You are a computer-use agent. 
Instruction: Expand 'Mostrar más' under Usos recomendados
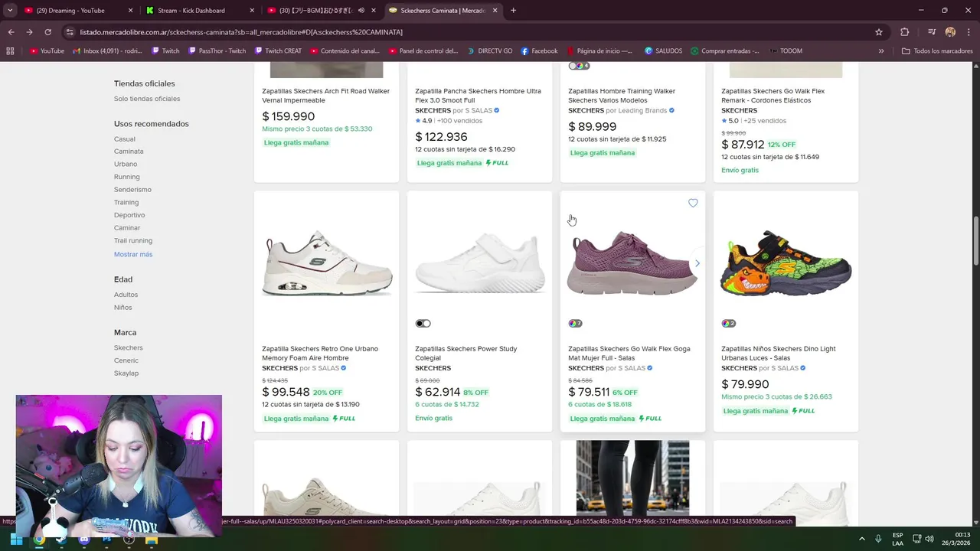click(x=133, y=254)
